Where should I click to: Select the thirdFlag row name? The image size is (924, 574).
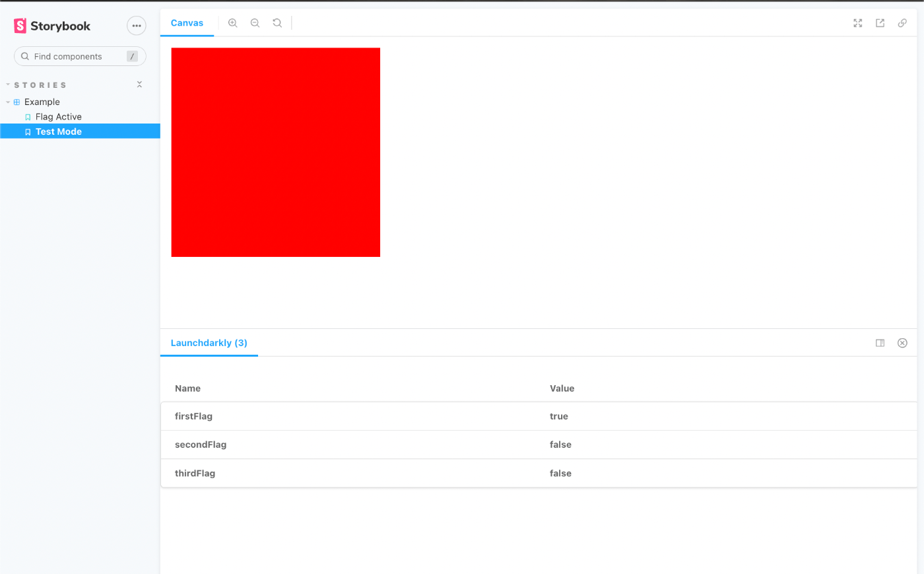coord(195,473)
